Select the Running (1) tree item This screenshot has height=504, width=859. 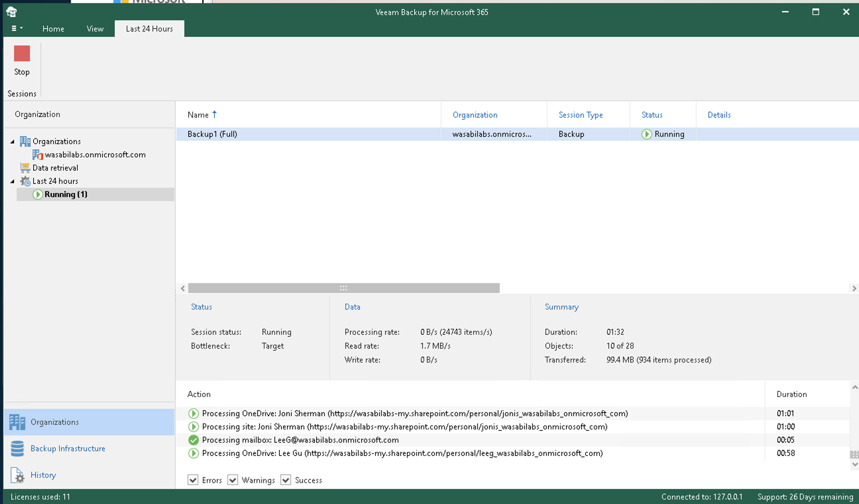pos(66,194)
